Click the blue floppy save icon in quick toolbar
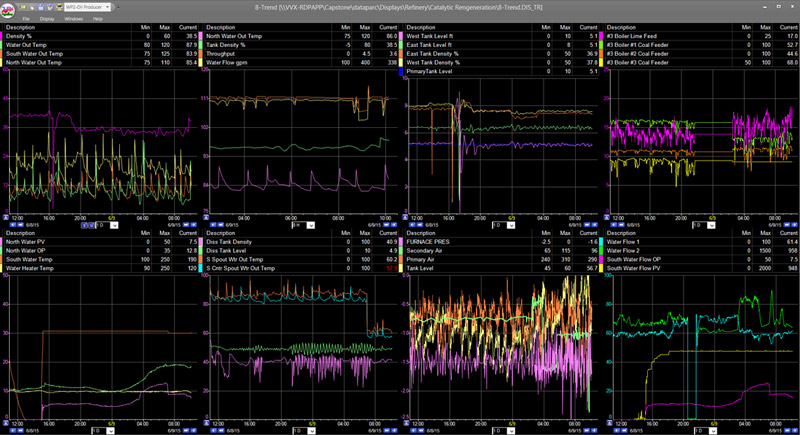The height and width of the screenshot is (435, 800). 40,7
